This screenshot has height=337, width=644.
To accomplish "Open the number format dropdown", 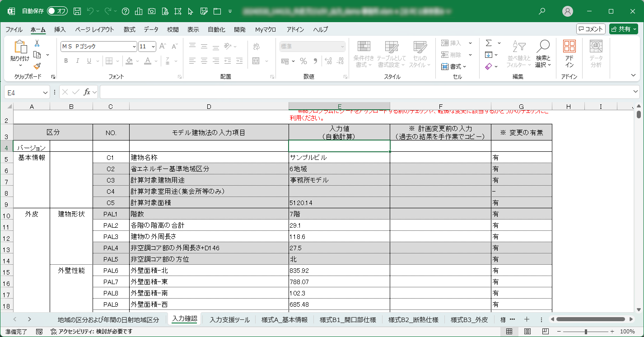I will point(342,46).
